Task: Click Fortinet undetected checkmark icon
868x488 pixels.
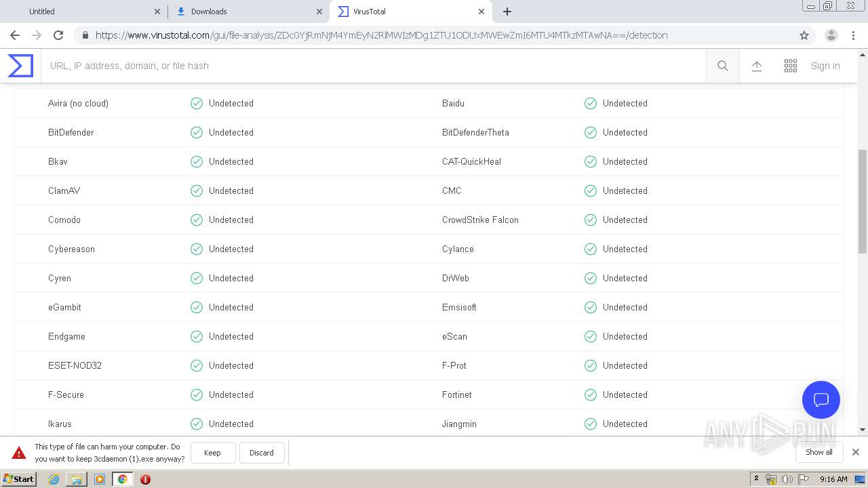Action: (591, 394)
